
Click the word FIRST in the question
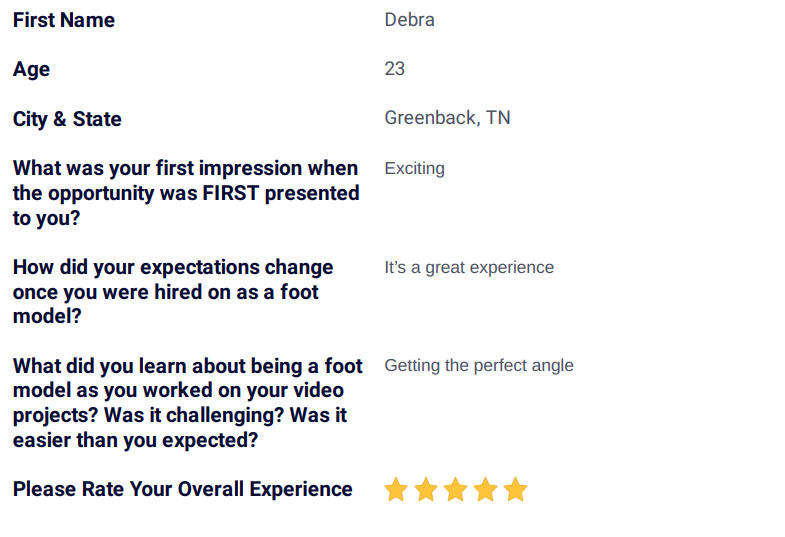230,193
